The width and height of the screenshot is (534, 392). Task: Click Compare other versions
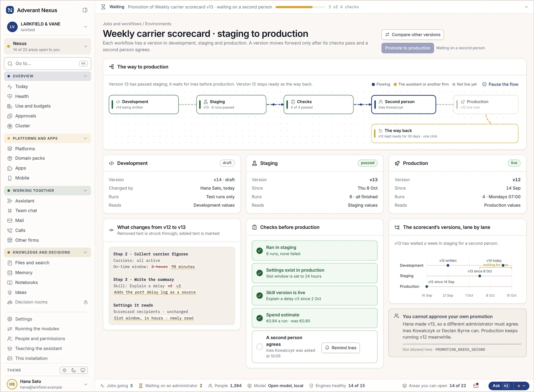413,35
